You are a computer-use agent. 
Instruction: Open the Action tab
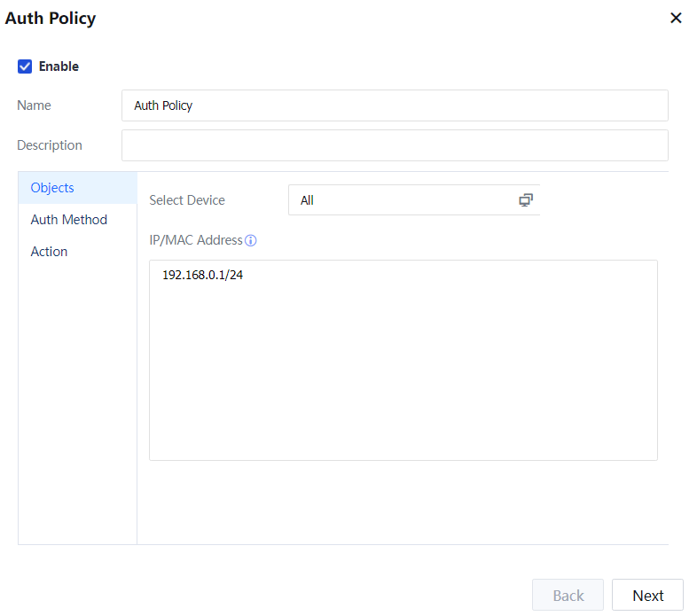(x=49, y=252)
